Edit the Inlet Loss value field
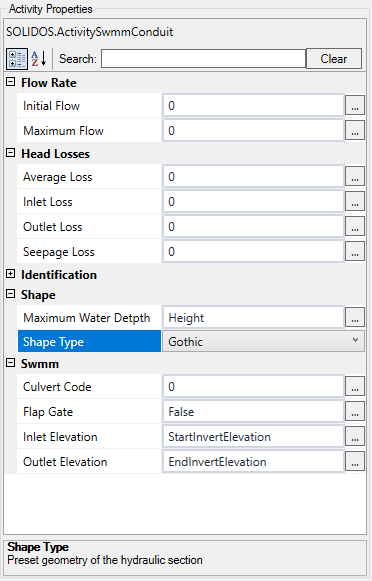The height and width of the screenshot is (581, 372). coord(253,202)
